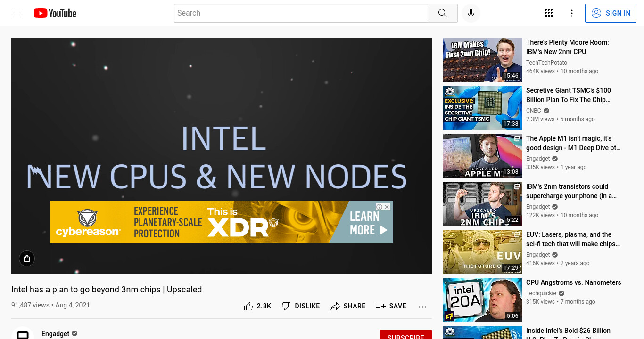Open the shopping bag icon on video

click(27, 258)
